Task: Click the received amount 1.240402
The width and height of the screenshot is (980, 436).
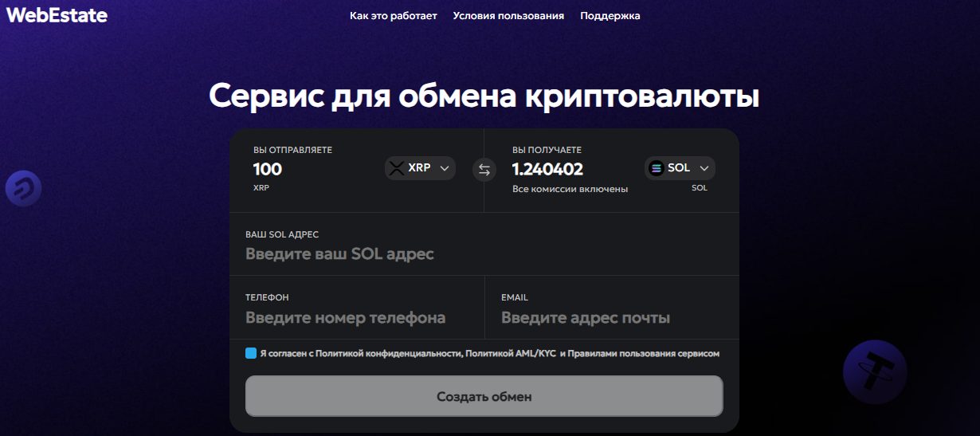Action: [547, 169]
